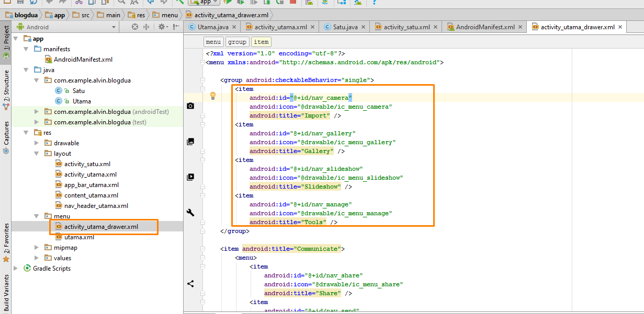This screenshot has width=644, height=314.
Task: Expand the mipmap folder
Action: pos(37,248)
